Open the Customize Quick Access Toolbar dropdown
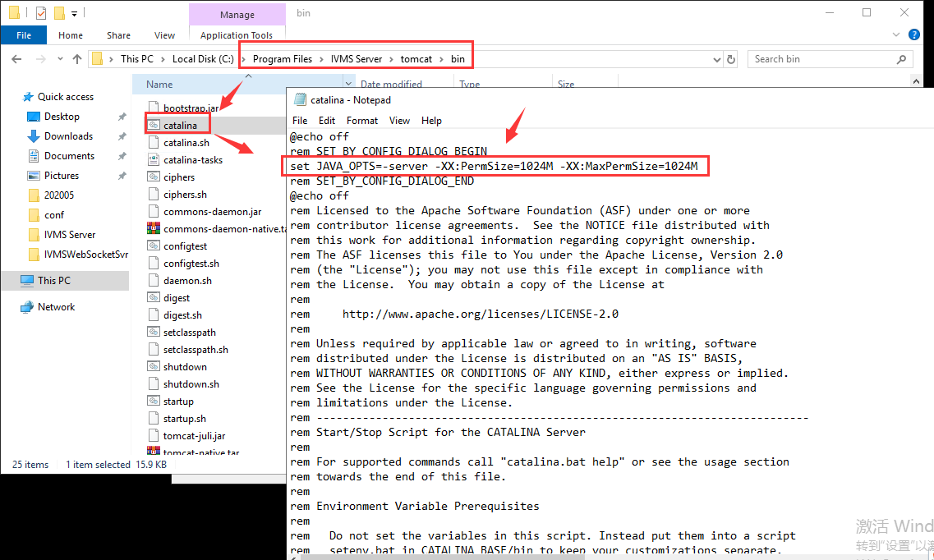Image resolution: width=934 pixels, height=560 pixels. tap(75, 13)
